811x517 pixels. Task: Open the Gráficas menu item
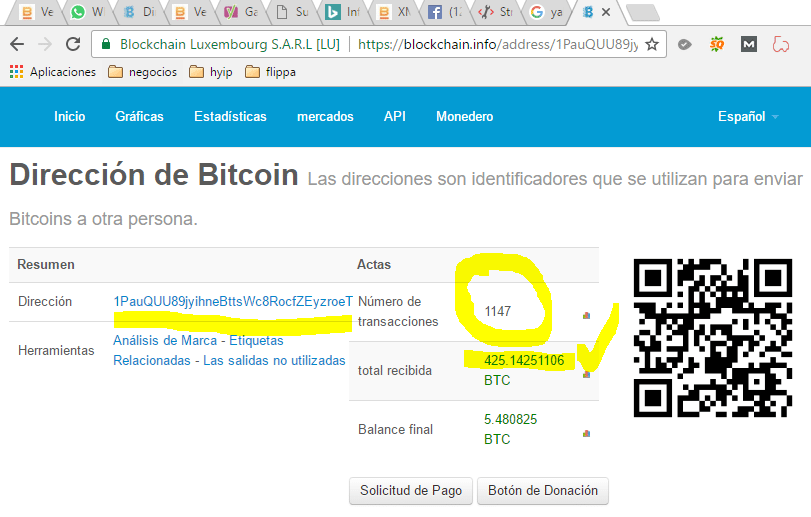139,116
